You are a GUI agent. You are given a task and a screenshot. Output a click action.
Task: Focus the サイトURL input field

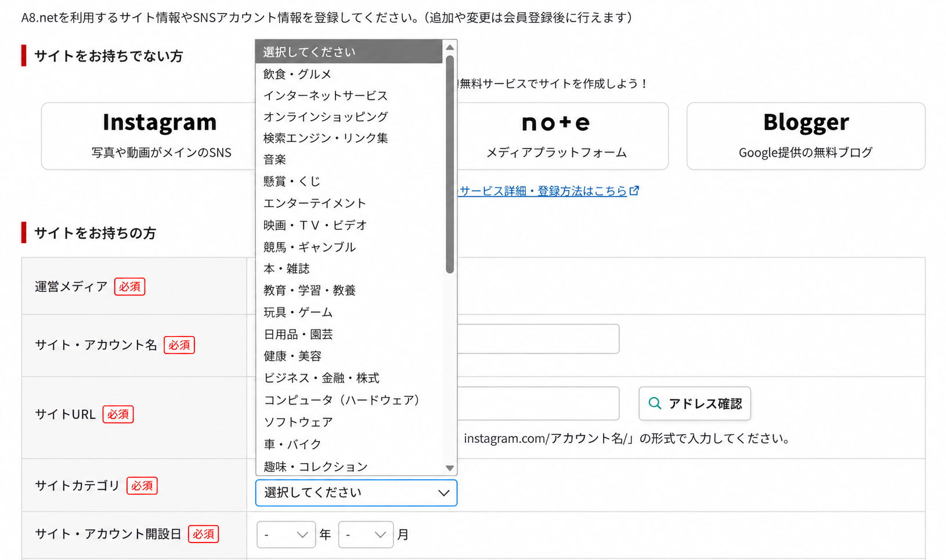[538, 403]
